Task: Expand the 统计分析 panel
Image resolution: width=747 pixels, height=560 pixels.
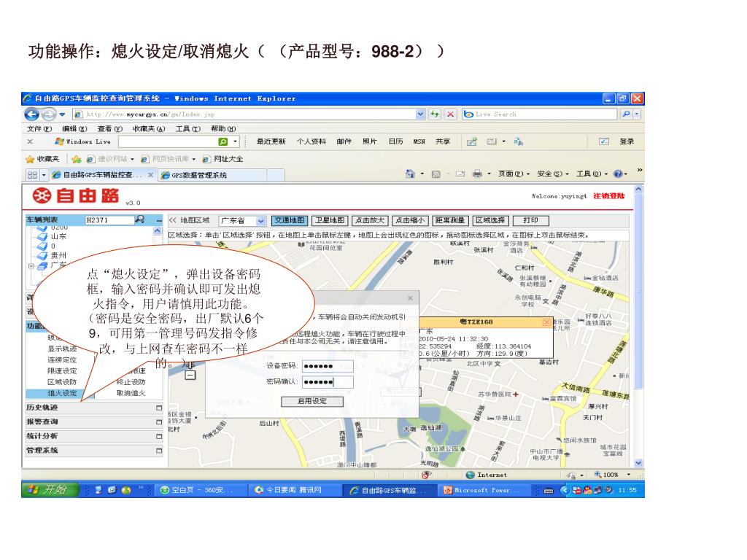Action: (x=158, y=436)
